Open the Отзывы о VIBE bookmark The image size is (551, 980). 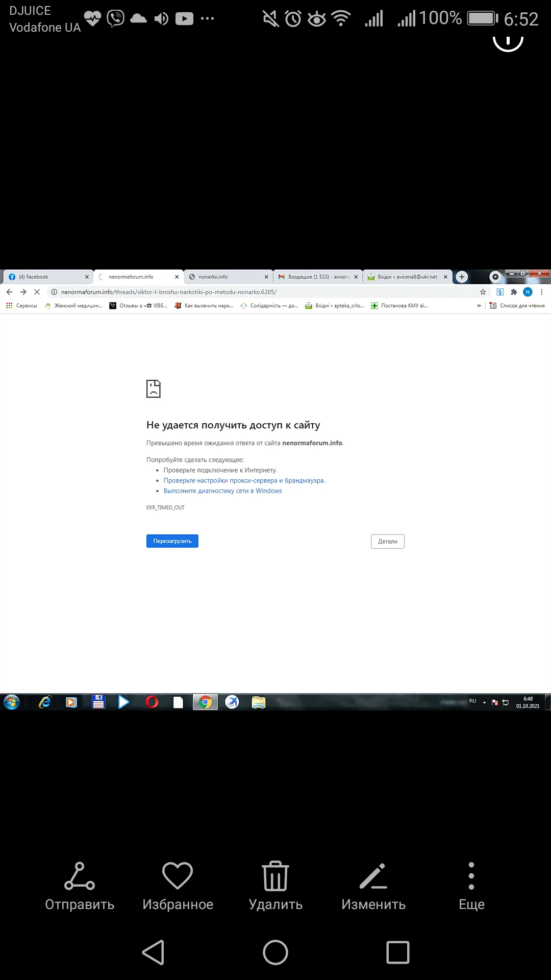pos(138,305)
